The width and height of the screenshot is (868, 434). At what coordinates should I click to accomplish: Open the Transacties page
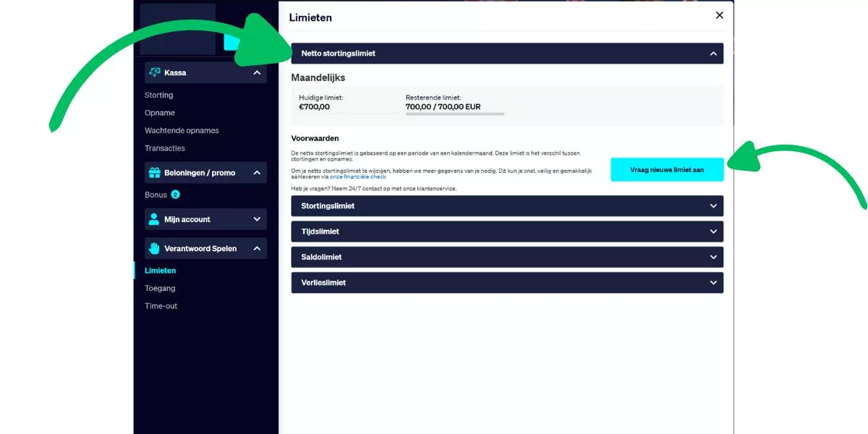[165, 148]
